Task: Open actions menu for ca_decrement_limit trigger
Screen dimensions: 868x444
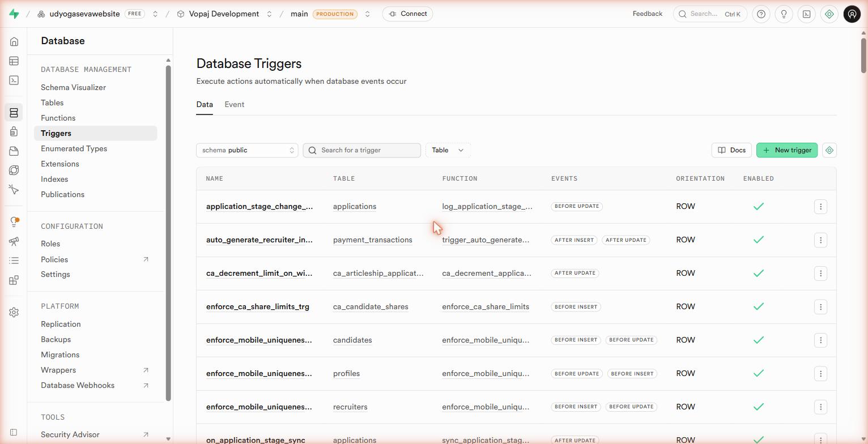Action: [821, 274]
